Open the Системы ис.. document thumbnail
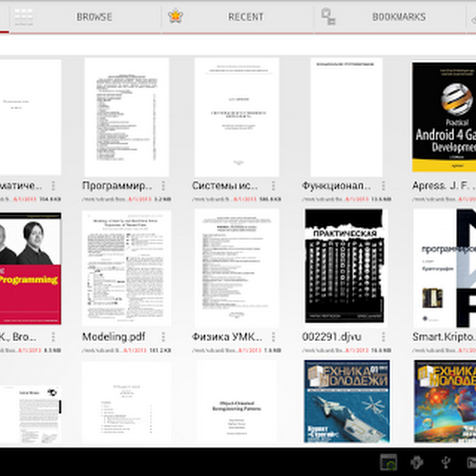The width and height of the screenshot is (476, 476). pos(237,117)
